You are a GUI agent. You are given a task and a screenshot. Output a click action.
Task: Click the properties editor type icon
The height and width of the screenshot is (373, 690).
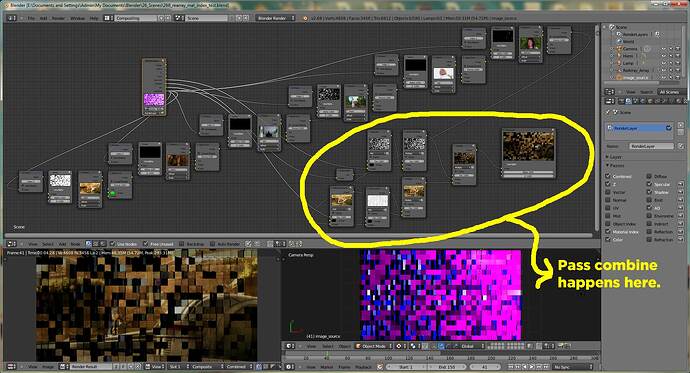click(x=610, y=101)
